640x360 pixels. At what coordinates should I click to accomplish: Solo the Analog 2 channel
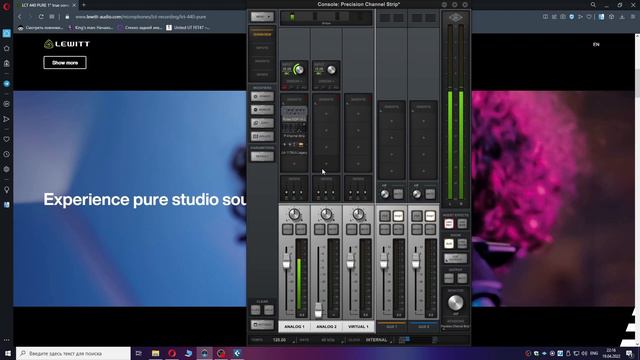[320, 229]
